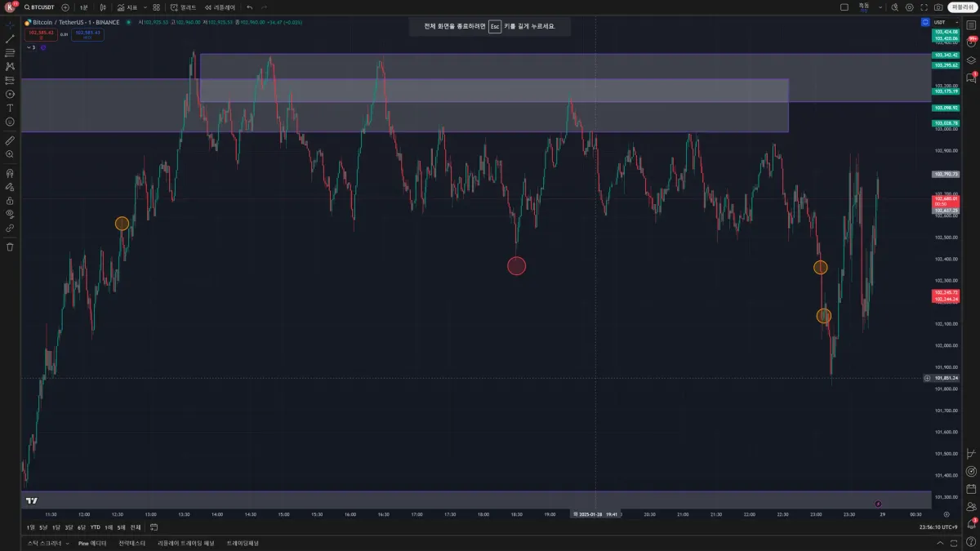Viewport: 980px width, 551px height.
Task: Add symbol with the plus circle icon
Action: (x=65, y=7)
